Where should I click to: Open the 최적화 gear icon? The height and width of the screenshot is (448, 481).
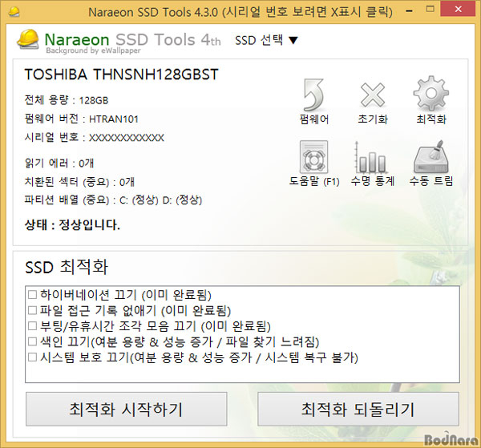pos(431,93)
